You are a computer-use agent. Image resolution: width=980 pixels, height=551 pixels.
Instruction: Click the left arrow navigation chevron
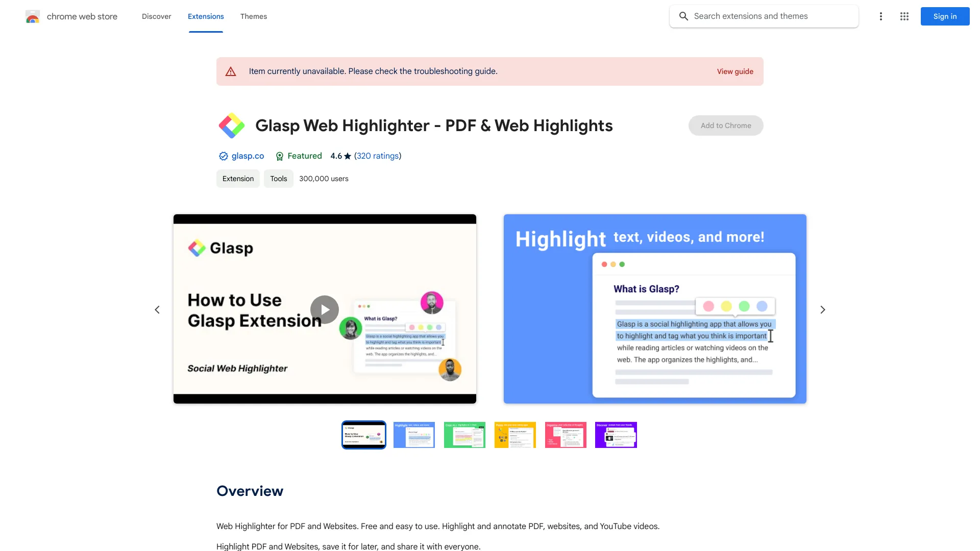156,310
